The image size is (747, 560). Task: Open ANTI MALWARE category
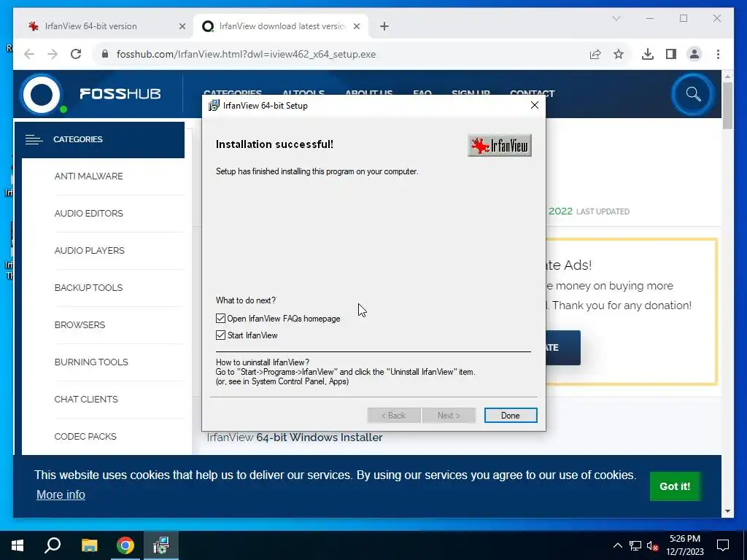click(88, 176)
